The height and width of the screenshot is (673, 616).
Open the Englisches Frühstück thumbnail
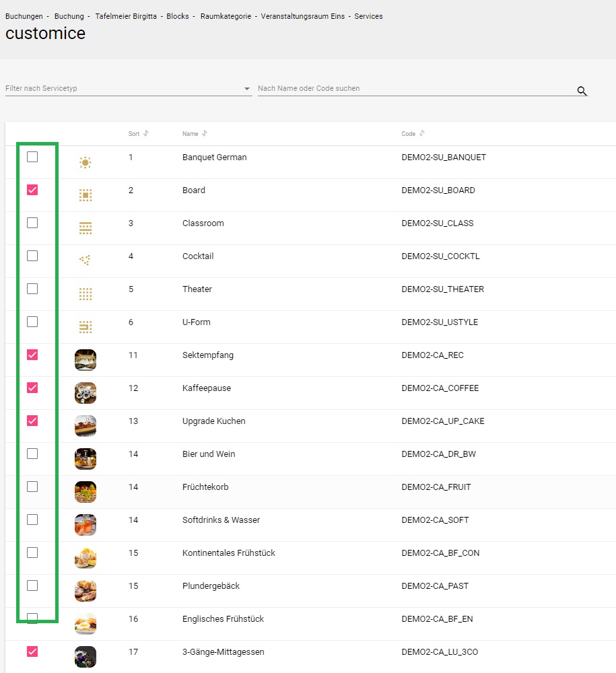click(x=85, y=624)
